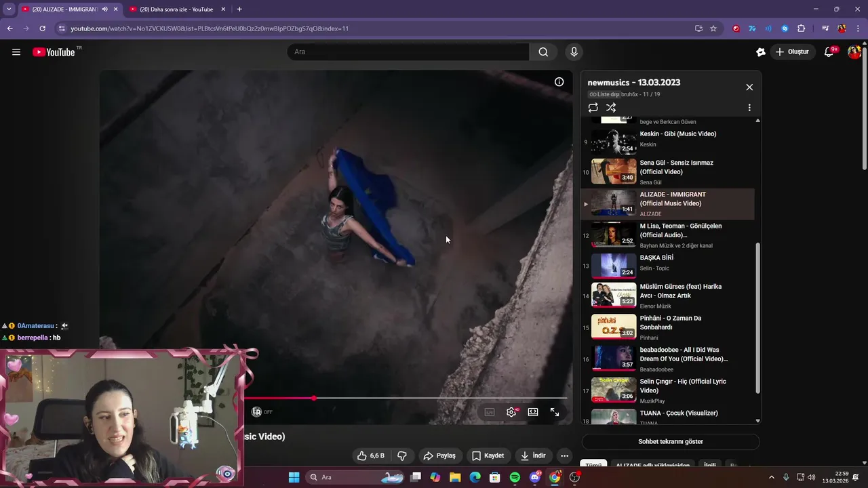Reload the page
Screen dimensions: 868x488
tap(42, 28)
